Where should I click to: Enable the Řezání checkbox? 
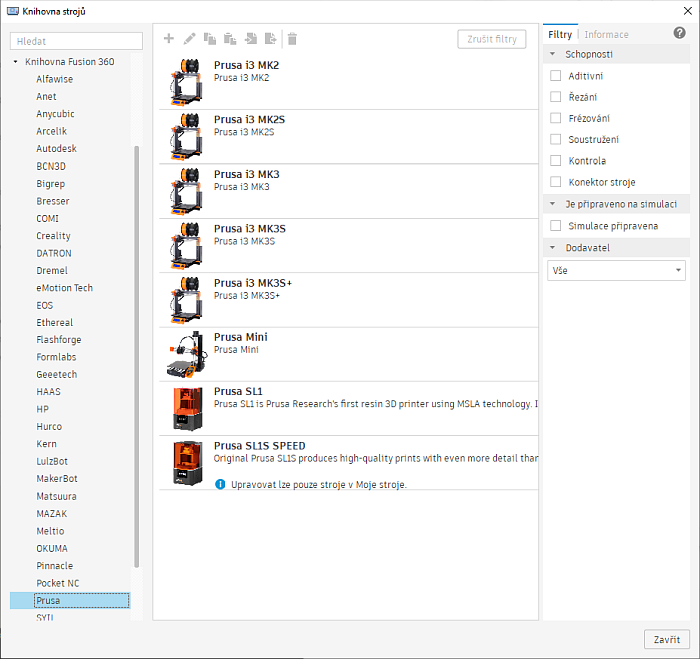point(555,97)
